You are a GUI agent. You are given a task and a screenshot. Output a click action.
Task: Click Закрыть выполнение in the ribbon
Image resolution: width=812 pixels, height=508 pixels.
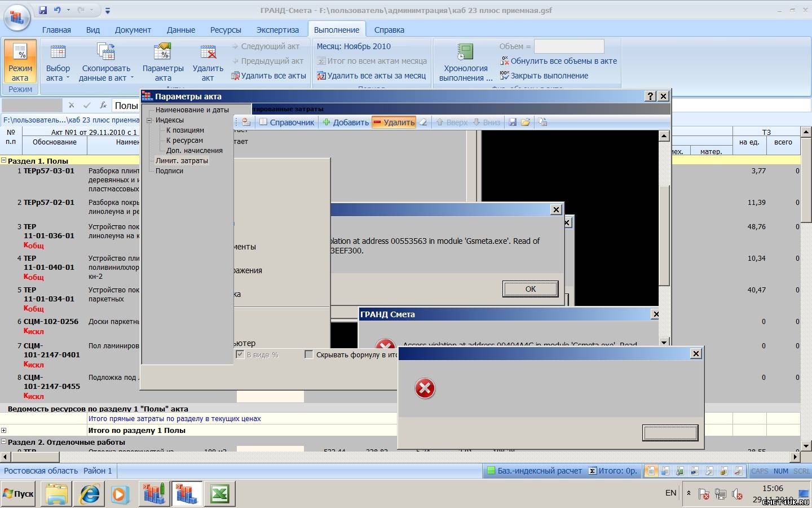[x=544, y=76]
